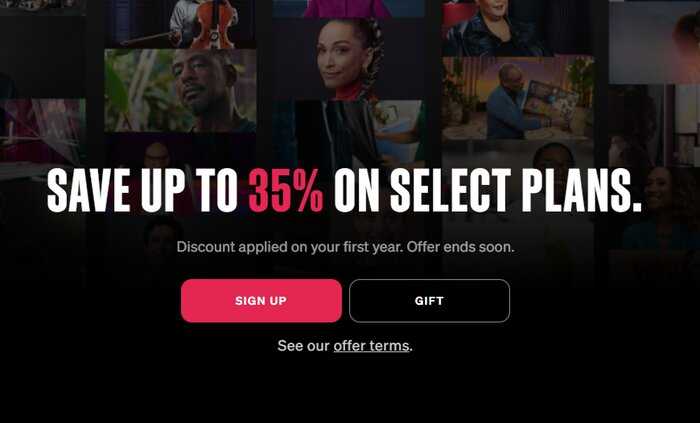Select the woman in dark blue jacket thumbnail
700x423 pixels.
coord(518,28)
